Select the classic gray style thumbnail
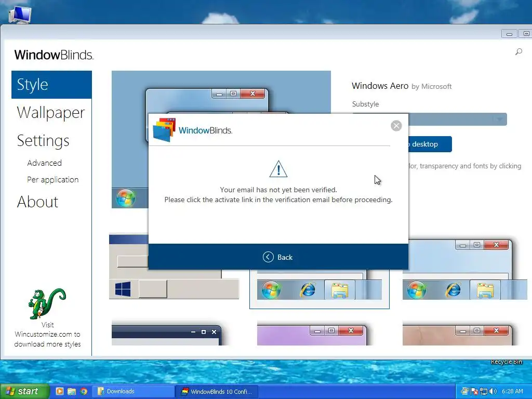Screen dimensions: 532x399 click(x=174, y=267)
